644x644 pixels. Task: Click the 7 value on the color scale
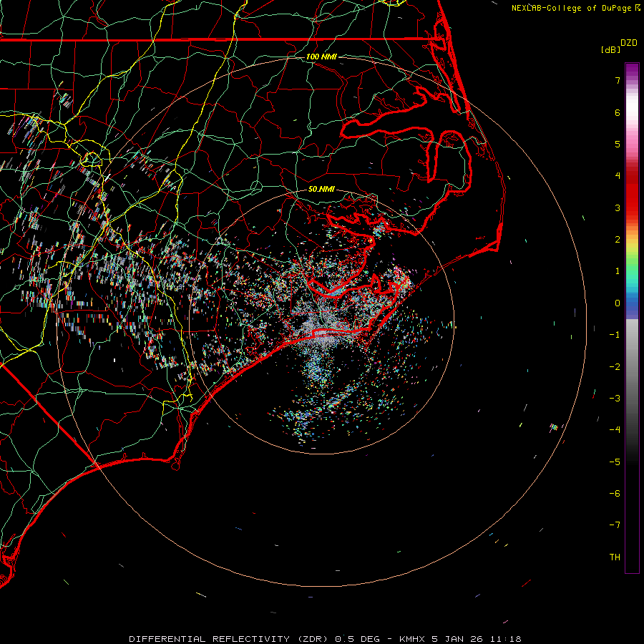pyautogui.click(x=617, y=81)
